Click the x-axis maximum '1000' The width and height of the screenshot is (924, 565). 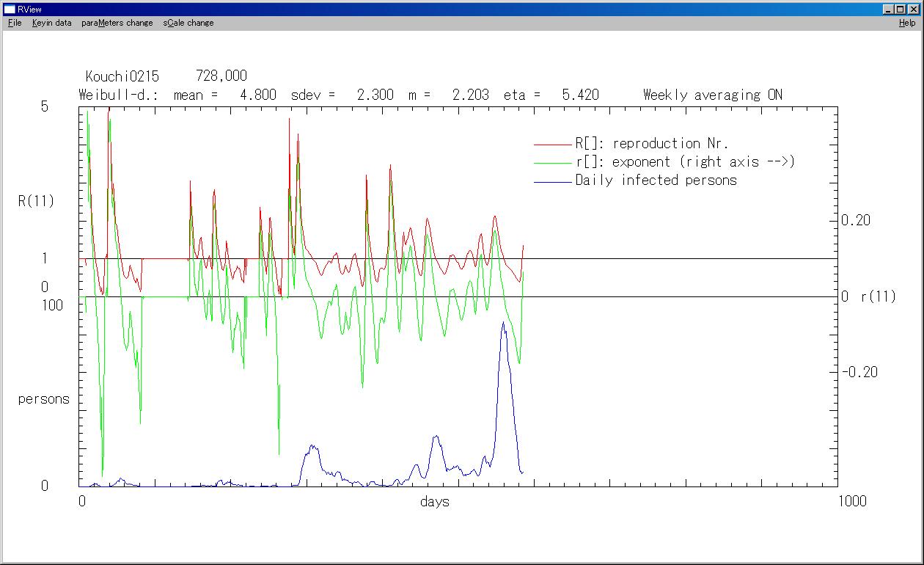coord(851,501)
